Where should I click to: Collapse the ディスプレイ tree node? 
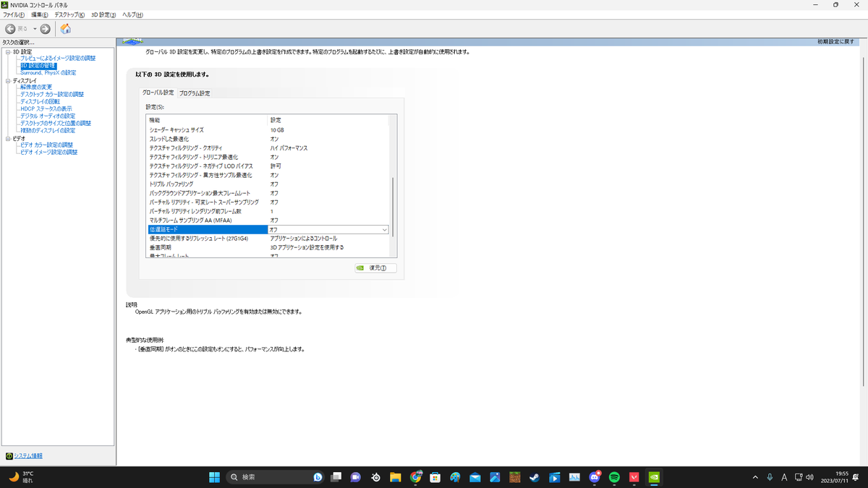(8, 80)
